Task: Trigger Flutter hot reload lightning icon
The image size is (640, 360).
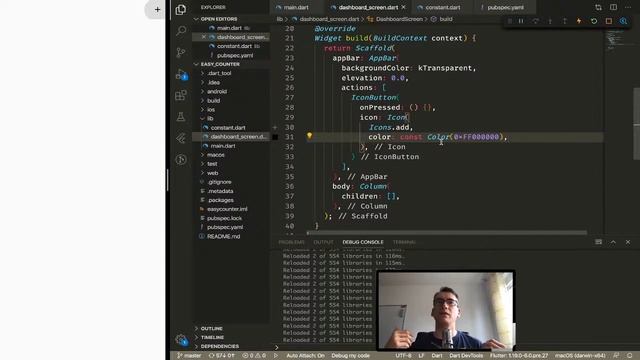Action: pyautogui.click(x=579, y=21)
